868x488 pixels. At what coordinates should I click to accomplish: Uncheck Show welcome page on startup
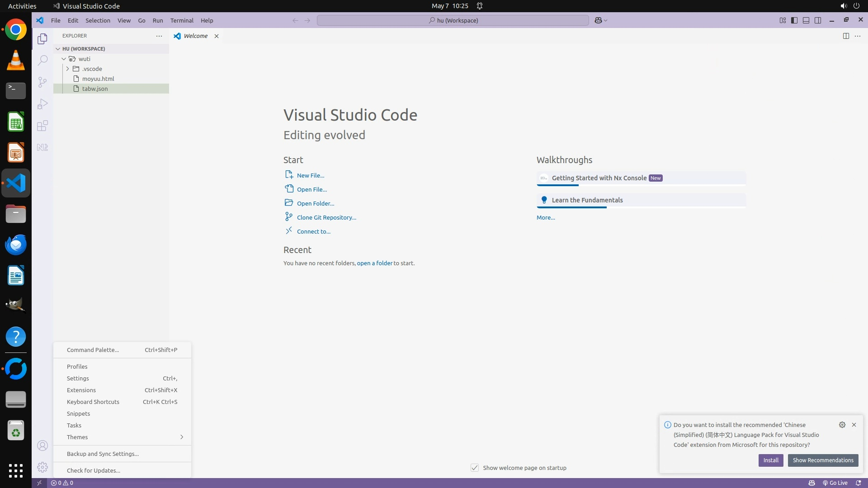[475, 468]
